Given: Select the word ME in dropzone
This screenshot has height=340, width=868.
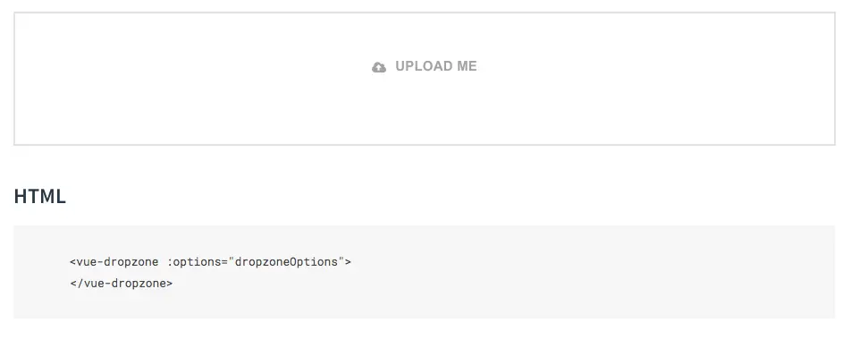Looking at the screenshot, I should point(467,66).
